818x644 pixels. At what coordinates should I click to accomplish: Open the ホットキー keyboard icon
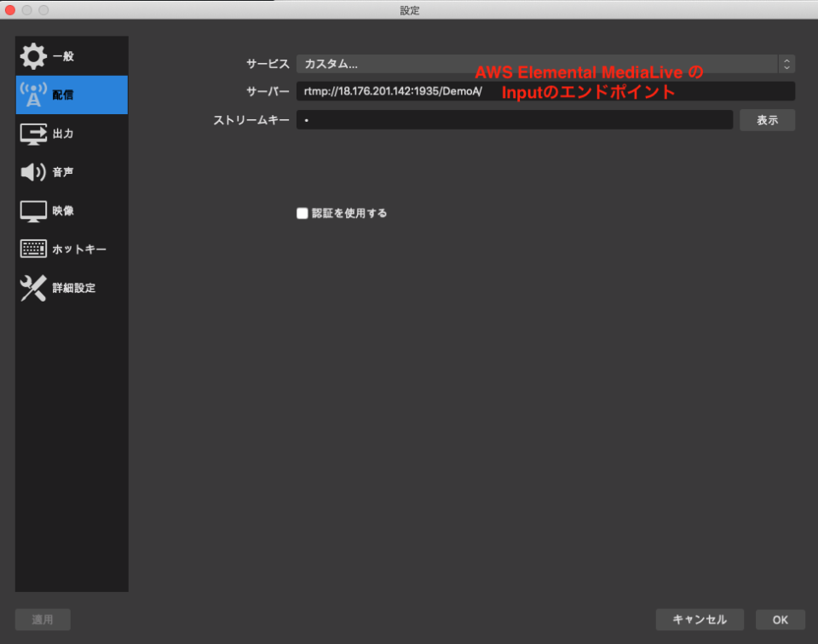(x=33, y=249)
